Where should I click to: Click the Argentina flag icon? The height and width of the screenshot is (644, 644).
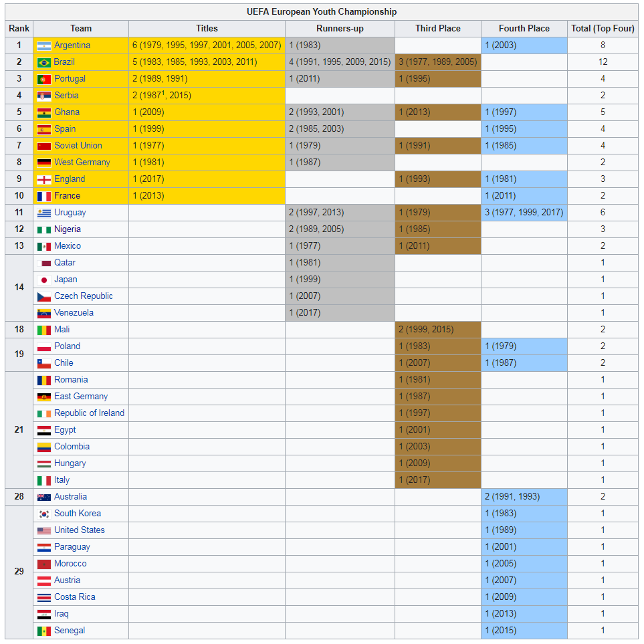pos(44,46)
